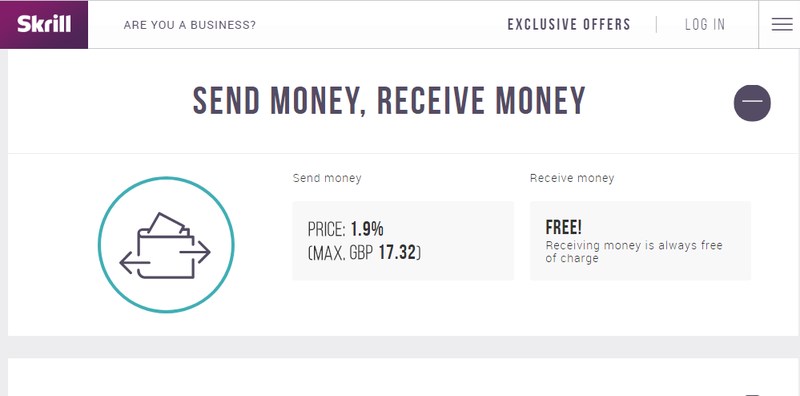The height and width of the screenshot is (396, 800).
Task: Click the Price 1.9% fee box
Action: coord(403,241)
